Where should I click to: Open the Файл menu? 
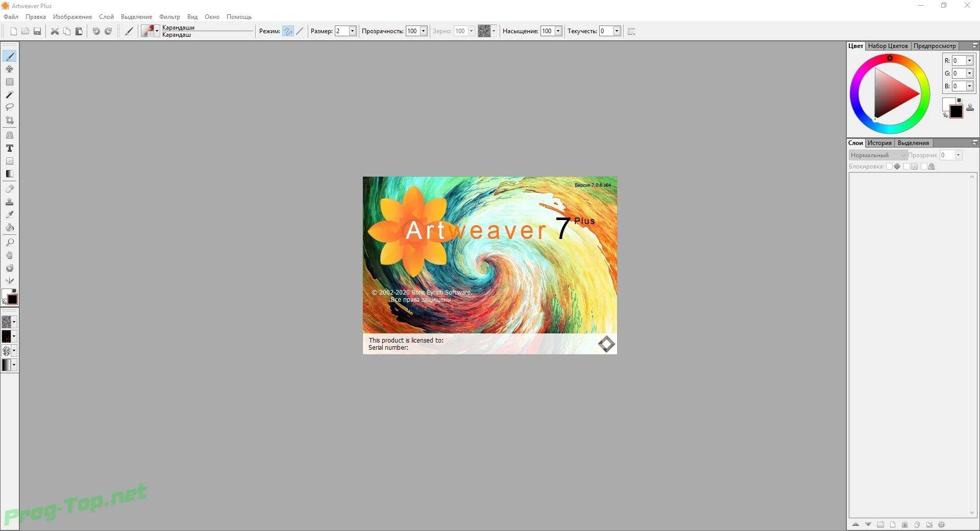pyautogui.click(x=11, y=17)
